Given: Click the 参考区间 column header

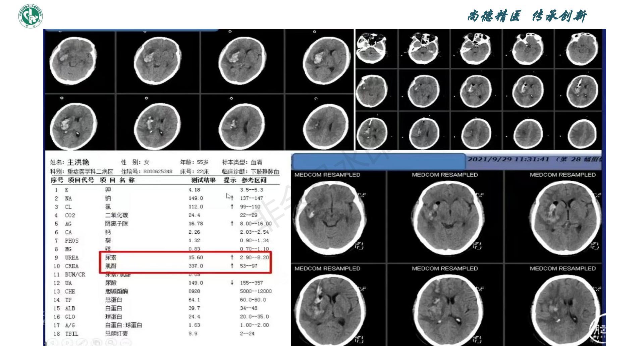Looking at the screenshot, I should pyautogui.click(x=254, y=180).
